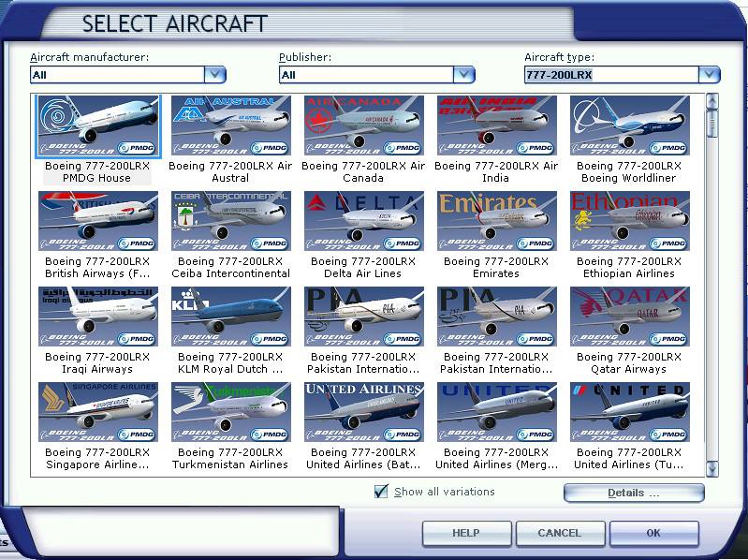The width and height of the screenshot is (748, 560).
Task: Click the label 'Boeing 777-200LRX Air Canada'
Action: 363,172
